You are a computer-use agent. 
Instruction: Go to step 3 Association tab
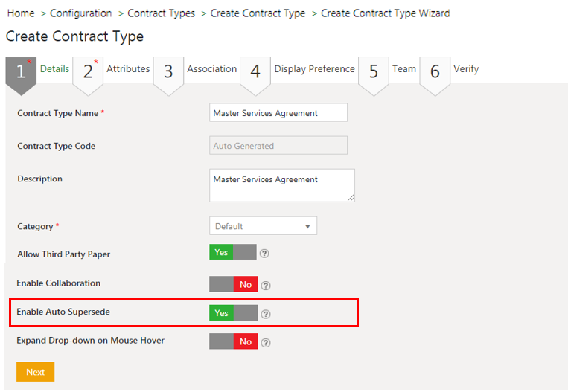coord(211,69)
